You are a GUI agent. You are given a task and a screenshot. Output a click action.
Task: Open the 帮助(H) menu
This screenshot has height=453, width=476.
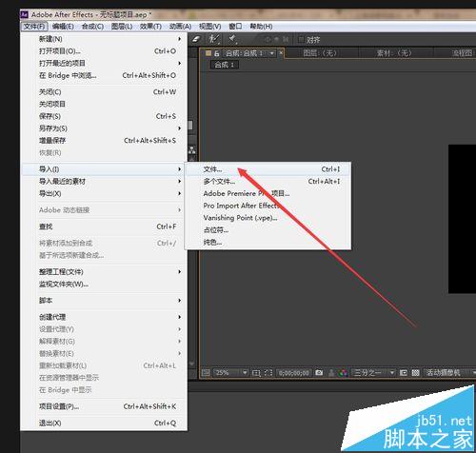pyautogui.click(x=261, y=27)
